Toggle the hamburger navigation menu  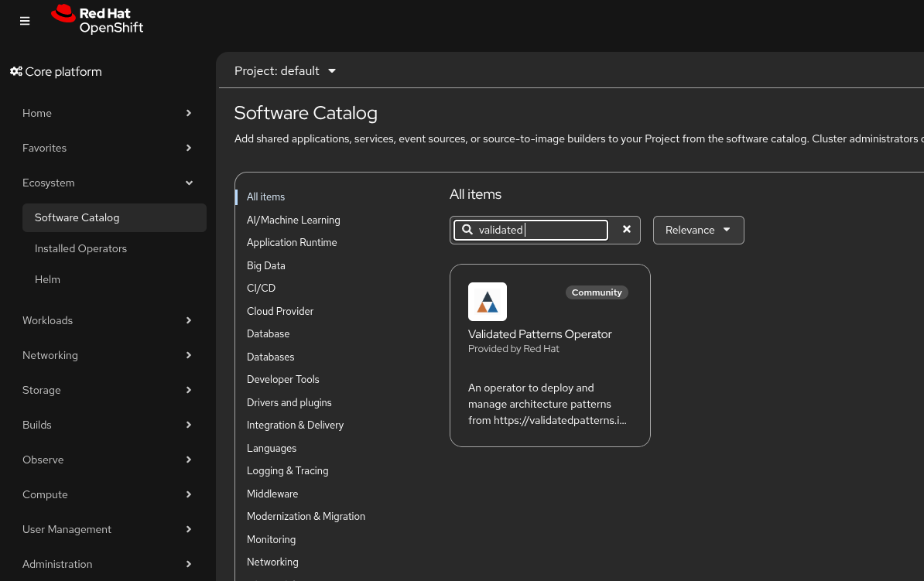(x=25, y=21)
